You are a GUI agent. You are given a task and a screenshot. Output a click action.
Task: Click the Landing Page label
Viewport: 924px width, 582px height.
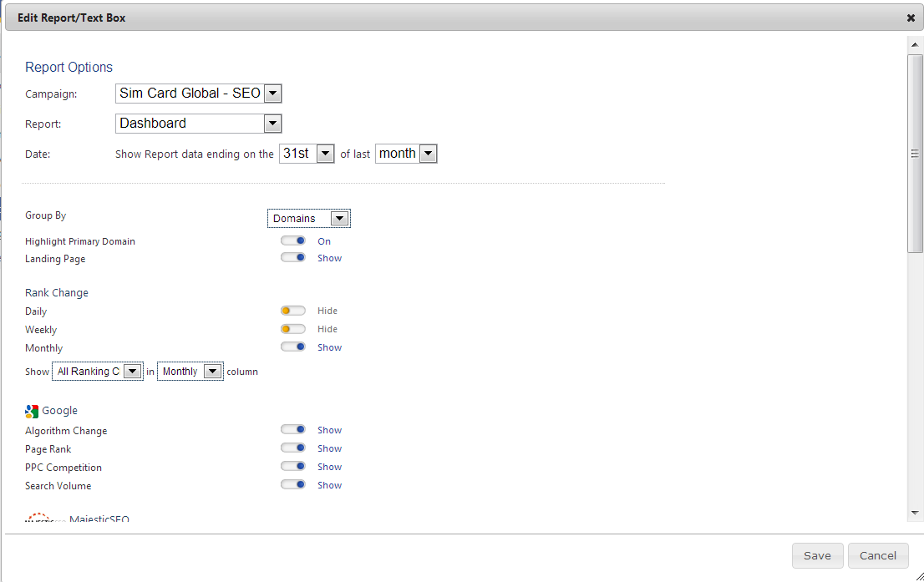coord(55,259)
